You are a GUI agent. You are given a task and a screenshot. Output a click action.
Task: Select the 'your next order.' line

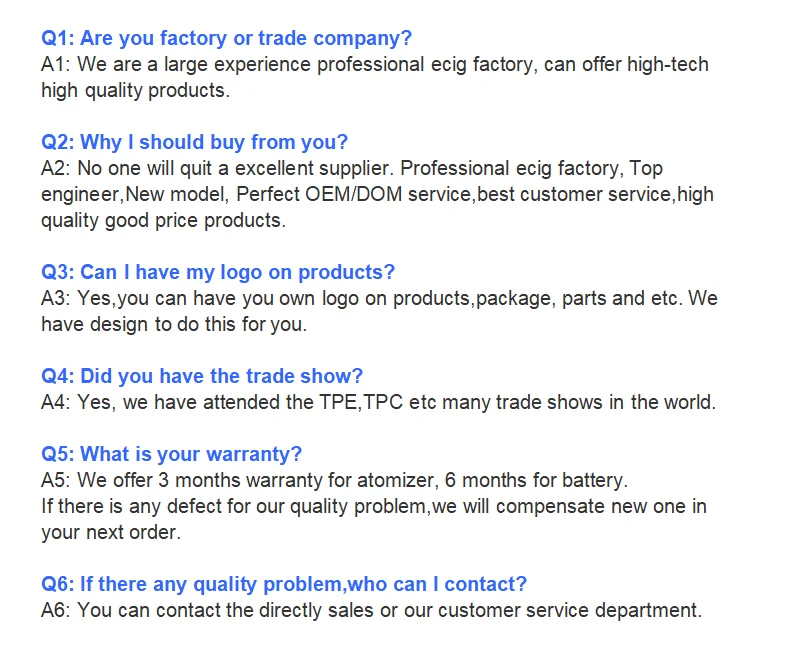pos(111,532)
